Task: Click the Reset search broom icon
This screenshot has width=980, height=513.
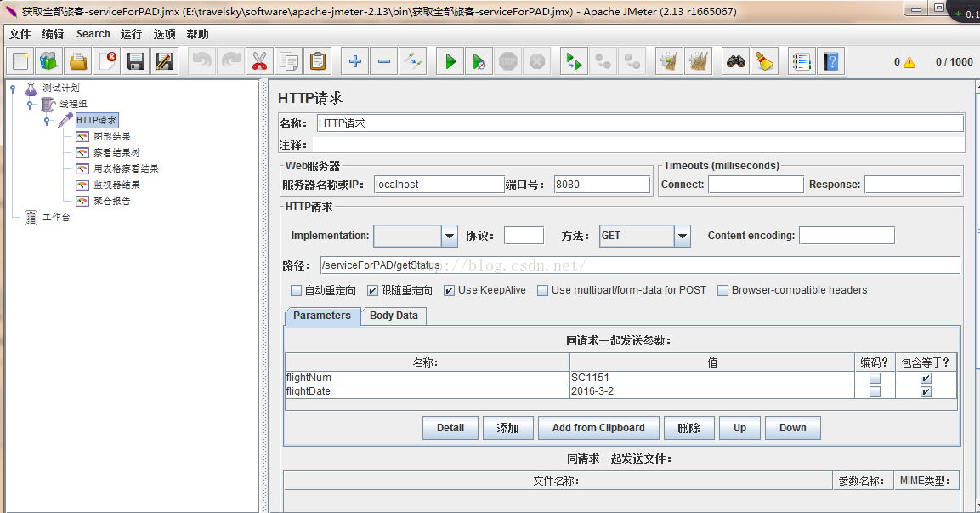Action: click(764, 61)
